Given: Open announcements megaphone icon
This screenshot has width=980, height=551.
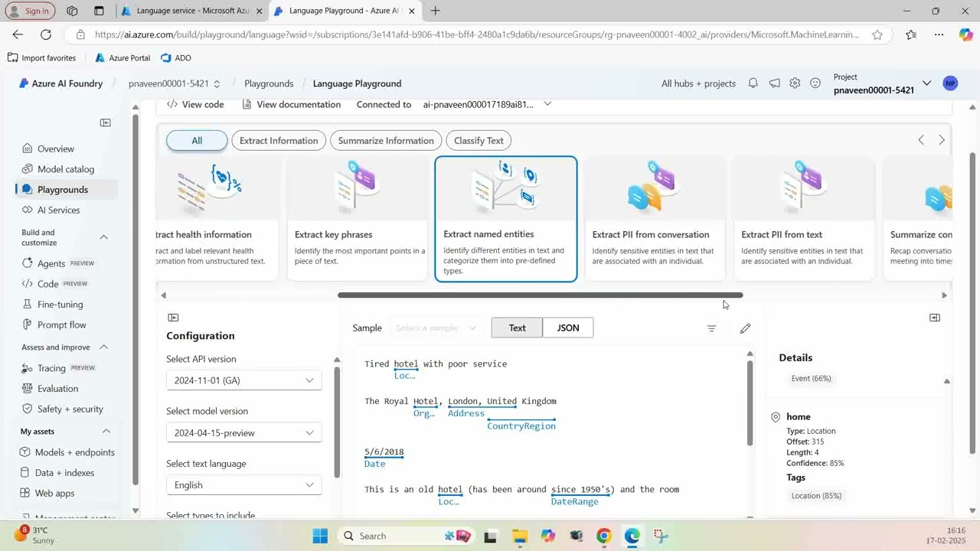Looking at the screenshot, I should coord(774,83).
